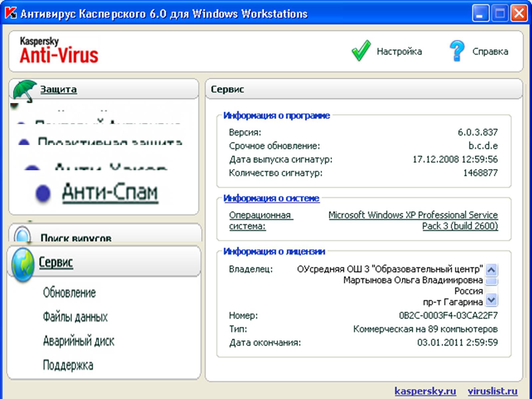This screenshot has height=399, width=532.
Task: Click the bullet beside Проактивная защита
Action: (x=24, y=142)
